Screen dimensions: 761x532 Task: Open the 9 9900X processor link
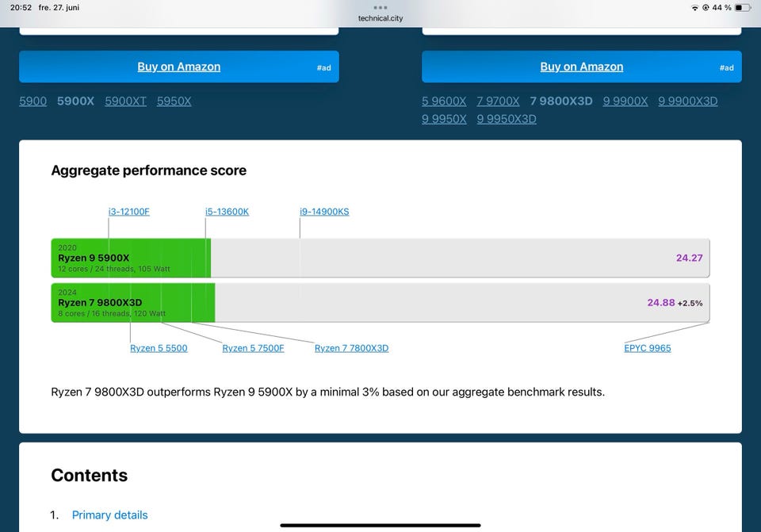click(x=625, y=101)
